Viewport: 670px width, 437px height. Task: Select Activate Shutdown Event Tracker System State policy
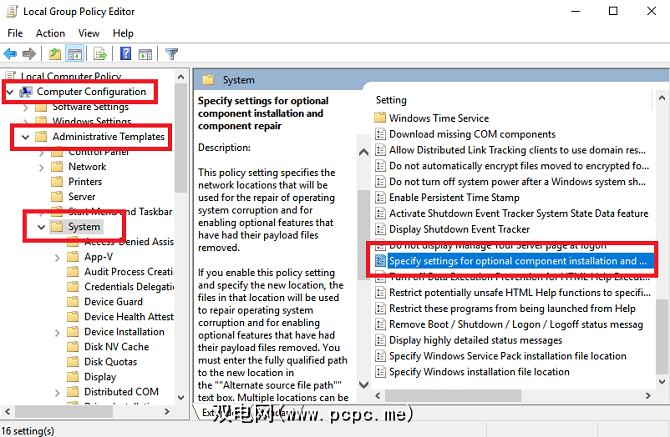(519, 213)
